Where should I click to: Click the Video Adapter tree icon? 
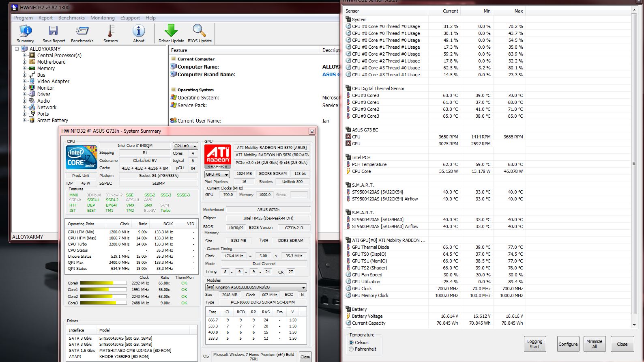(x=32, y=81)
